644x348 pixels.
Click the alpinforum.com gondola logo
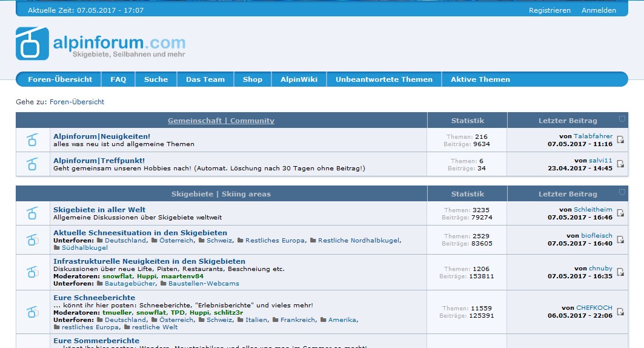33,44
